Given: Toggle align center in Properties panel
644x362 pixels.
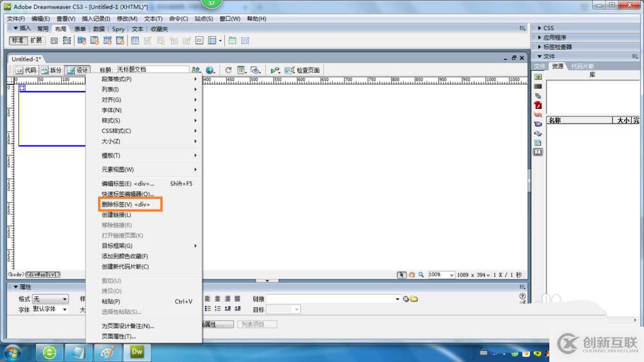Looking at the screenshot, I should click(217, 299).
